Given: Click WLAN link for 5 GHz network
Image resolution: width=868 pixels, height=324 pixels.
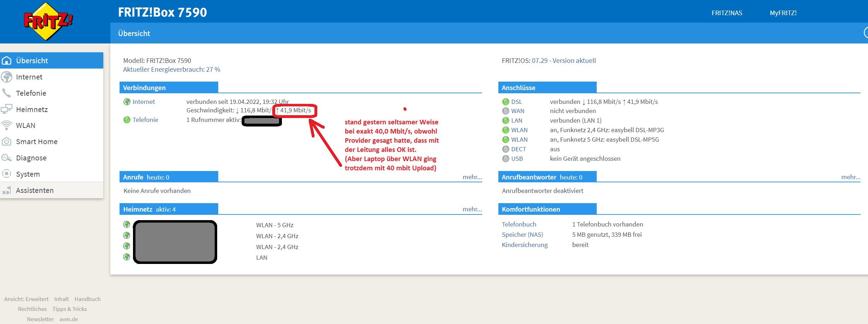Looking at the screenshot, I should pos(519,140).
